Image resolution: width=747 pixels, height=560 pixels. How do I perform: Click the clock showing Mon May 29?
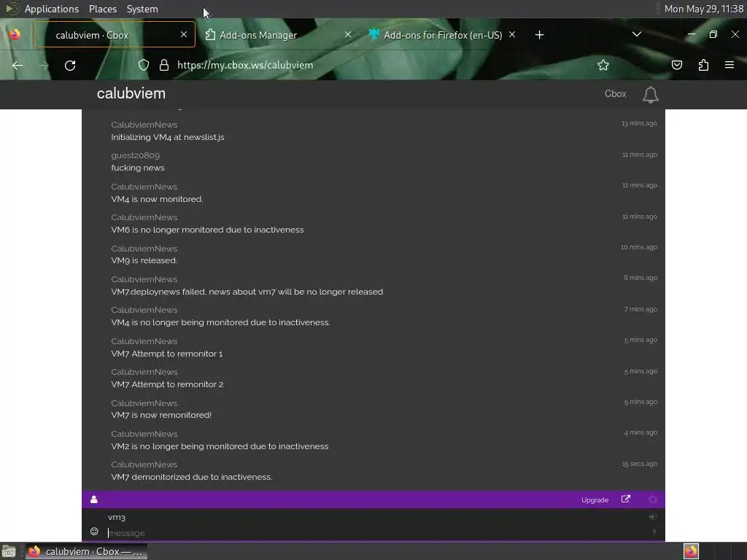pyautogui.click(x=704, y=9)
